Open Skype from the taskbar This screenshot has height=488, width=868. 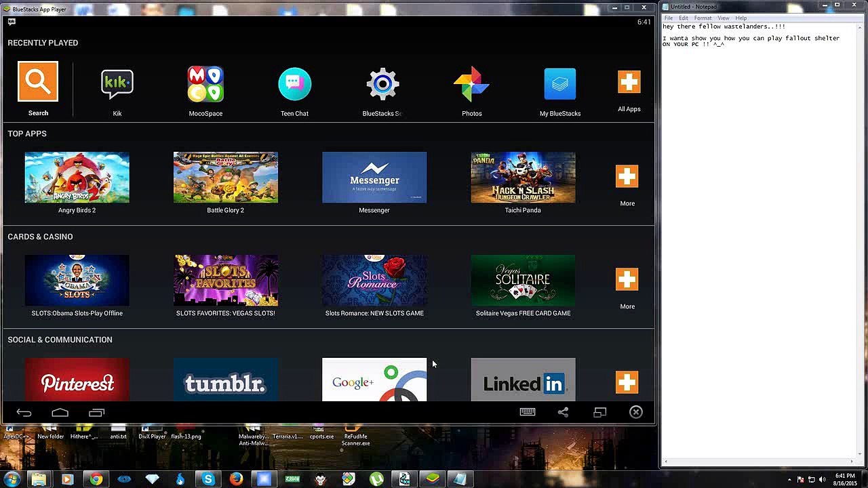(208, 479)
